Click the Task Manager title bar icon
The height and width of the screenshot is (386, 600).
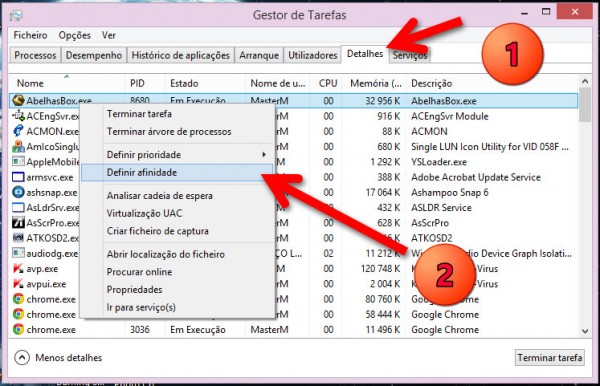tap(16, 15)
